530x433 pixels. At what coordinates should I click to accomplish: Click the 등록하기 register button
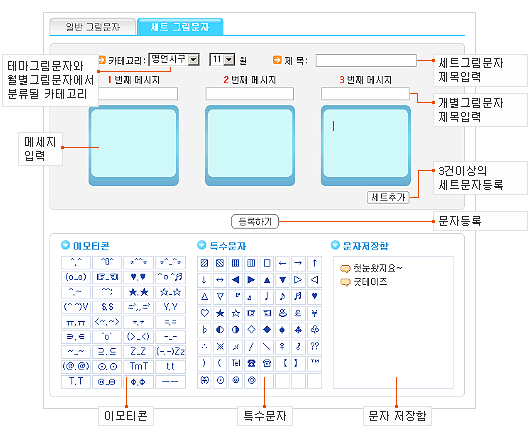[255, 222]
